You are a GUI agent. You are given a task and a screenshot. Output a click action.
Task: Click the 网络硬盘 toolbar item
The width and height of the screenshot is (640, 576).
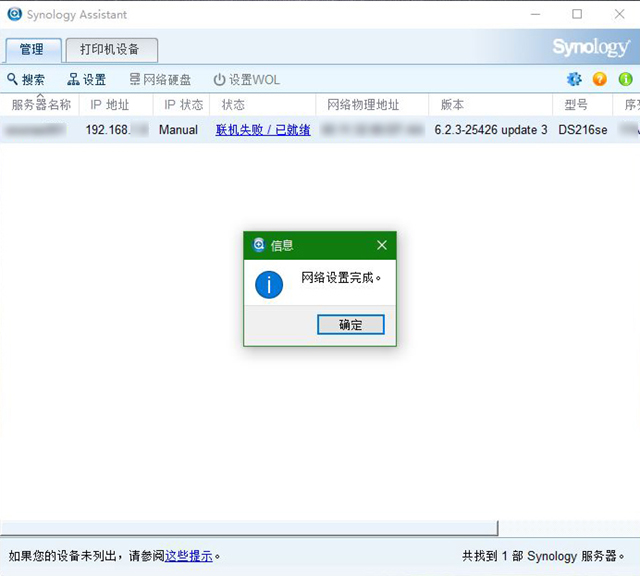click(160, 79)
